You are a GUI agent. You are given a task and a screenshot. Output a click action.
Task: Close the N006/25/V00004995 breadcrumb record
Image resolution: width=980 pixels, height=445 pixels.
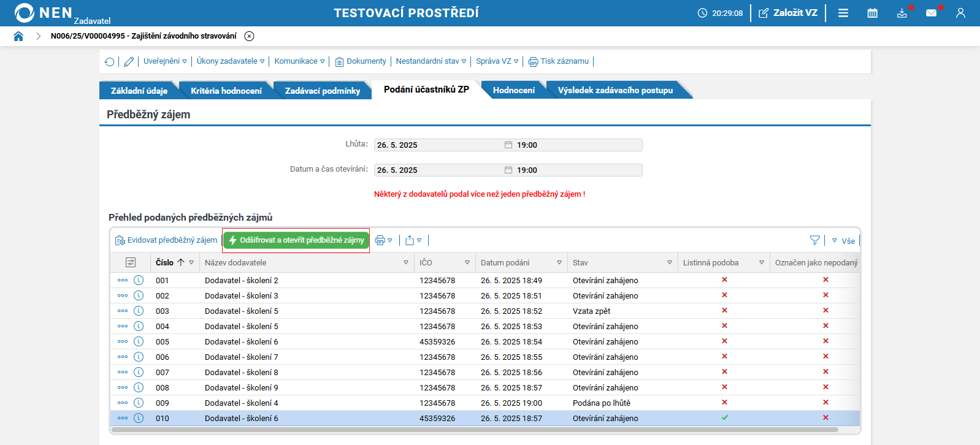249,36
